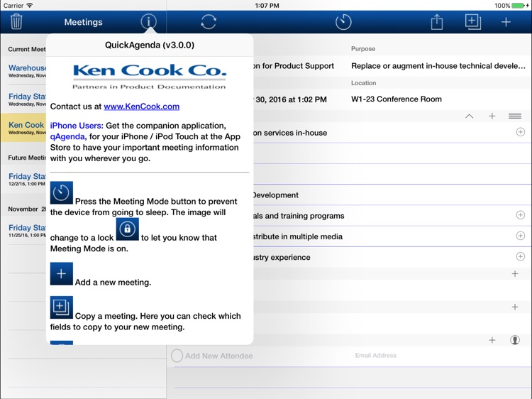Viewport: 532px width, 399px height.
Task: Open the info button in Meetings header
Action: (149, 22)
